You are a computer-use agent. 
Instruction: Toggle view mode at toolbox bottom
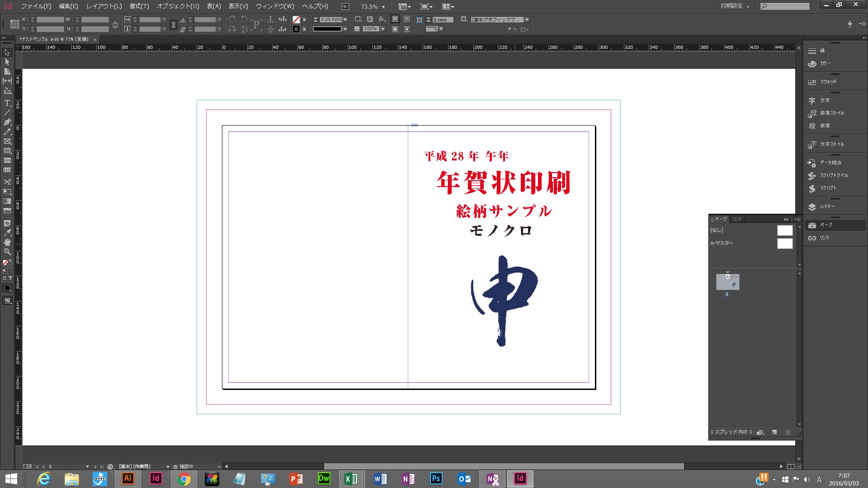click(x=7, y=300)
